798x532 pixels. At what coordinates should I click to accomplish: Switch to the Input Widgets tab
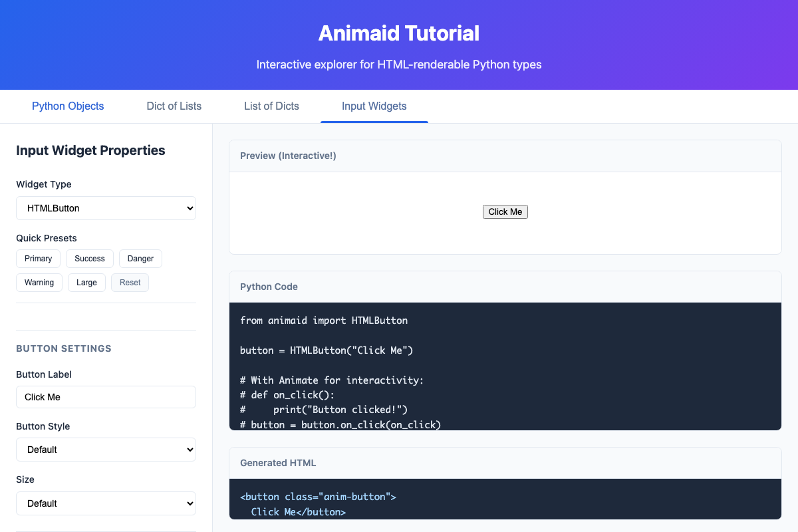[x=374, y=106]
